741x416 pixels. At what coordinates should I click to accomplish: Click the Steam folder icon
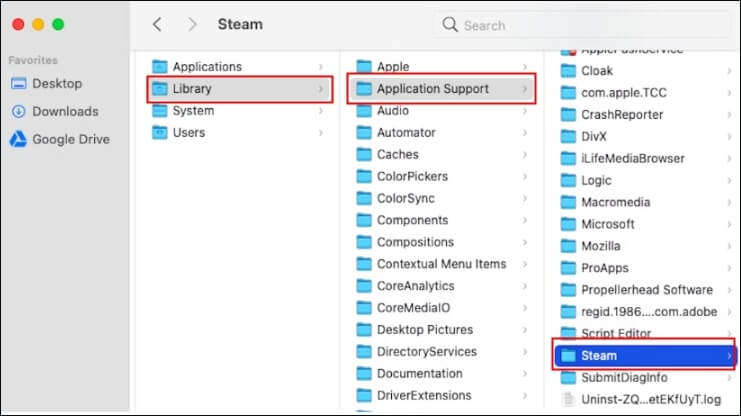click(568, 355)
